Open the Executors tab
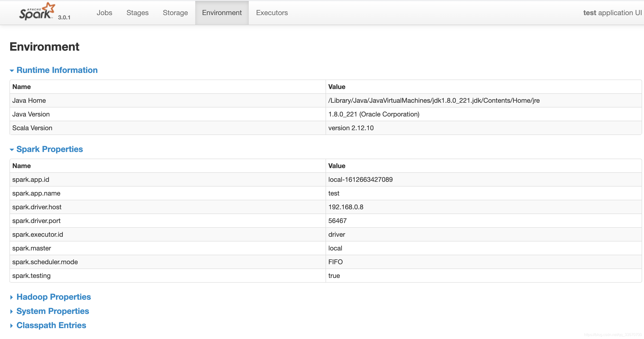The width and height of the screenshot is (644, 339). click(272, 13)
